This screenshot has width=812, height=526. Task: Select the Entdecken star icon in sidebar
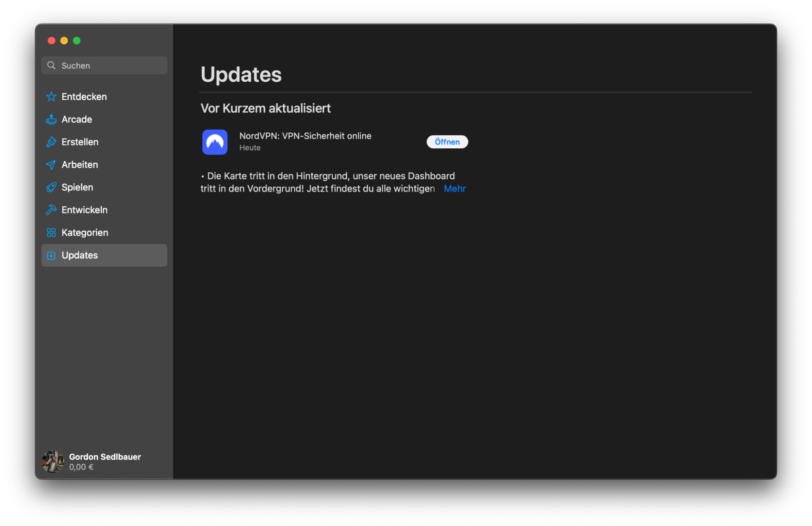51,96
